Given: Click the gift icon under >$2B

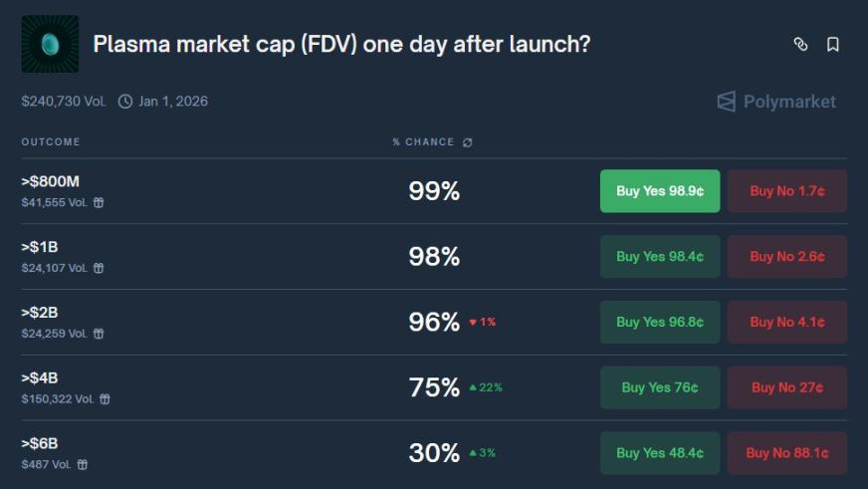Looking at the screenshot, I should 99,334.
